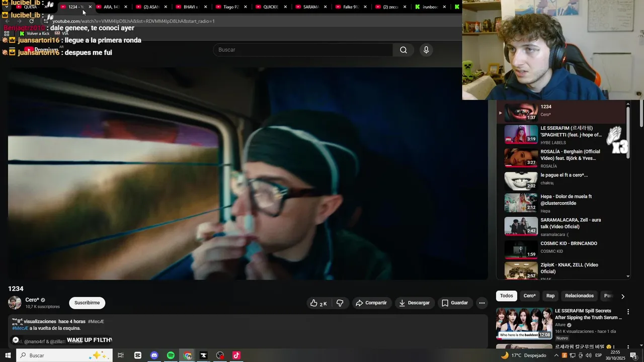Click the Windows taskbar Buscar search box
This screenshot has width=644, height=362.
tap(64, 355)
